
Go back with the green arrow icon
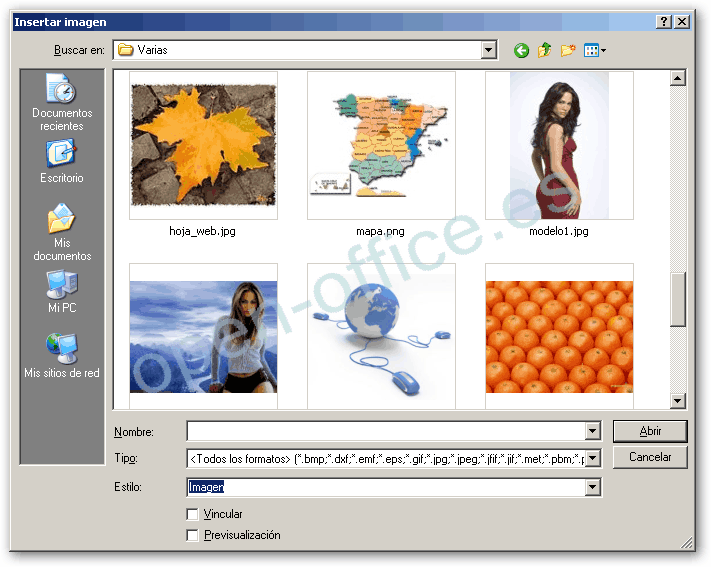pyautogui.click(x=521, y=50)
